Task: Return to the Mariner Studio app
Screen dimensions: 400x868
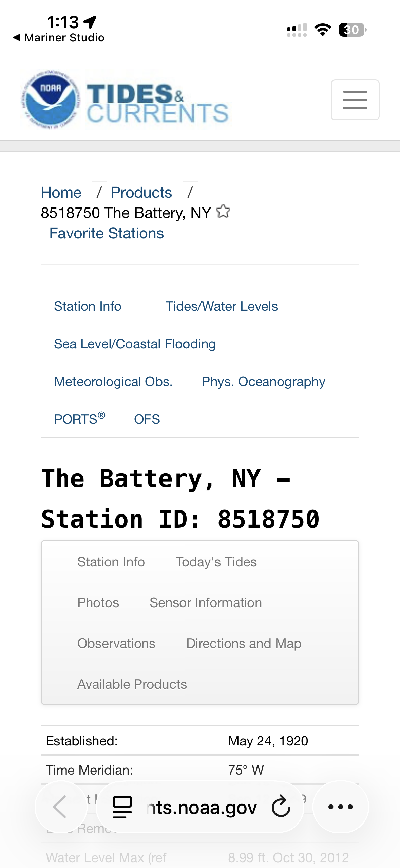Action: coord(59,37)
